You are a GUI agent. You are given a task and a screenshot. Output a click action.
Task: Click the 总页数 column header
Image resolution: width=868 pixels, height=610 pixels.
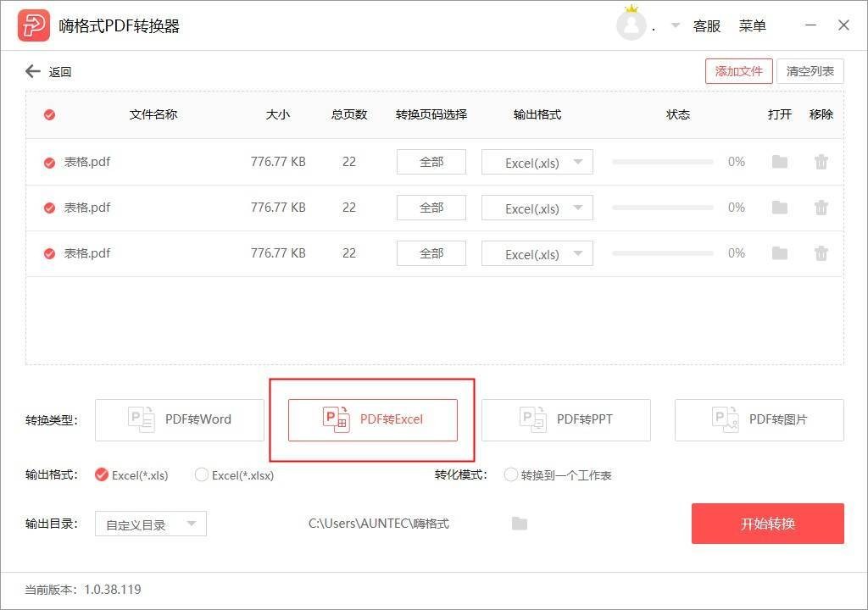coord(349,114)
